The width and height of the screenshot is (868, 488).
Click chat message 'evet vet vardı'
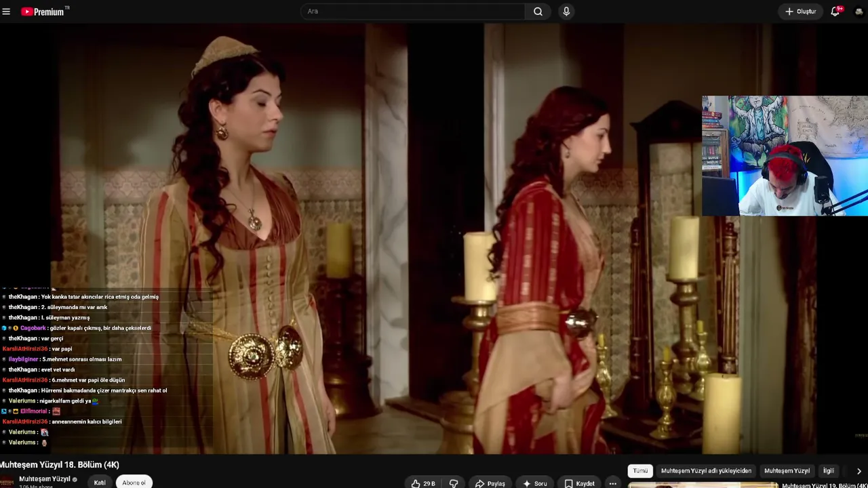click(x=58, y=370)
